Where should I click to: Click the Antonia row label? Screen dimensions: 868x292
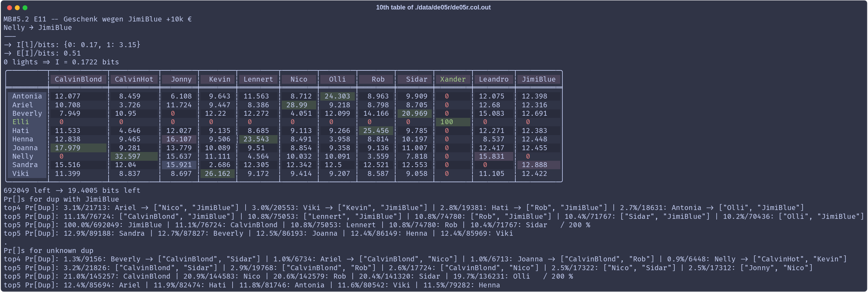[27, 96]
